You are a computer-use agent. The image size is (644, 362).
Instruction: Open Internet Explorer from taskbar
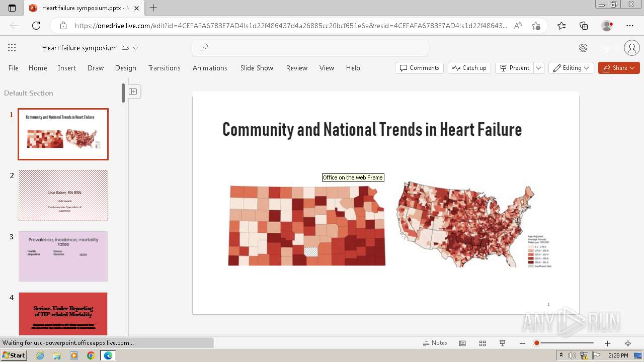[x=40, y=355]
